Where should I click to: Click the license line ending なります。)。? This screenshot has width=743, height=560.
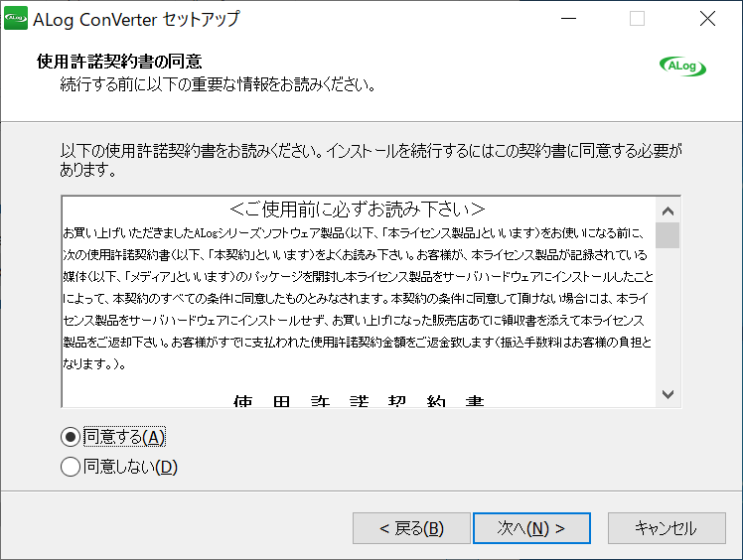click(94, 363)
